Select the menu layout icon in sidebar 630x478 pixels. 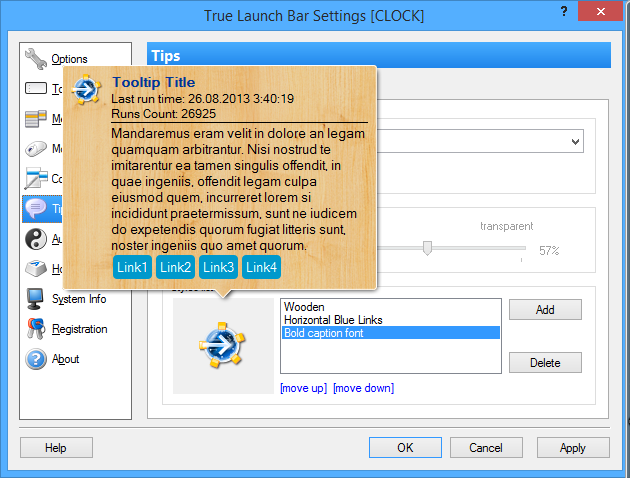(x=36, y=118)
